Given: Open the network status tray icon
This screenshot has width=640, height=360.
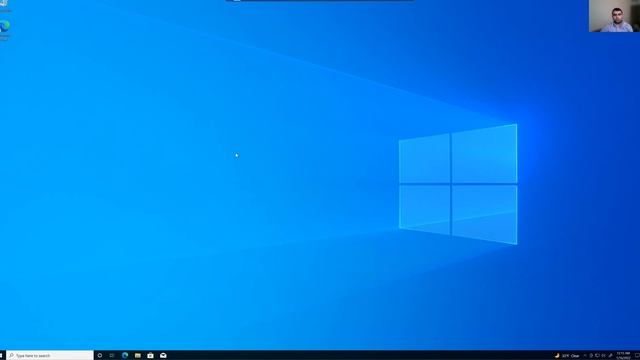Looking at the screenshot, I should coord(597,356).
